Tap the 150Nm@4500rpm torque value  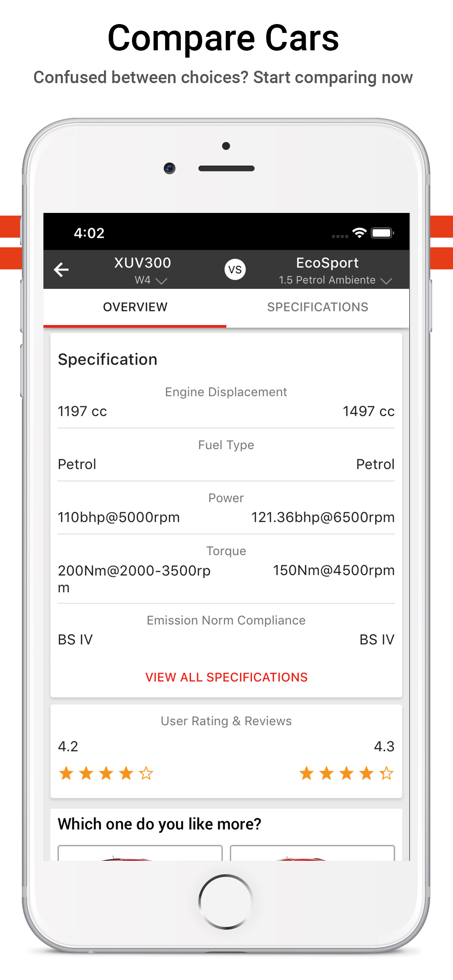334,570
